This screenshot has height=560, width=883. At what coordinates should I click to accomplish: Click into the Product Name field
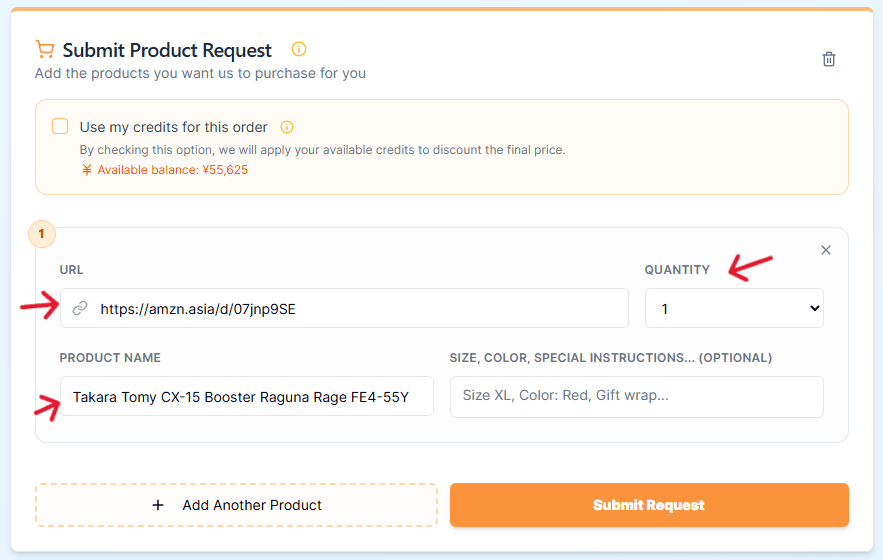click(247, 396)
